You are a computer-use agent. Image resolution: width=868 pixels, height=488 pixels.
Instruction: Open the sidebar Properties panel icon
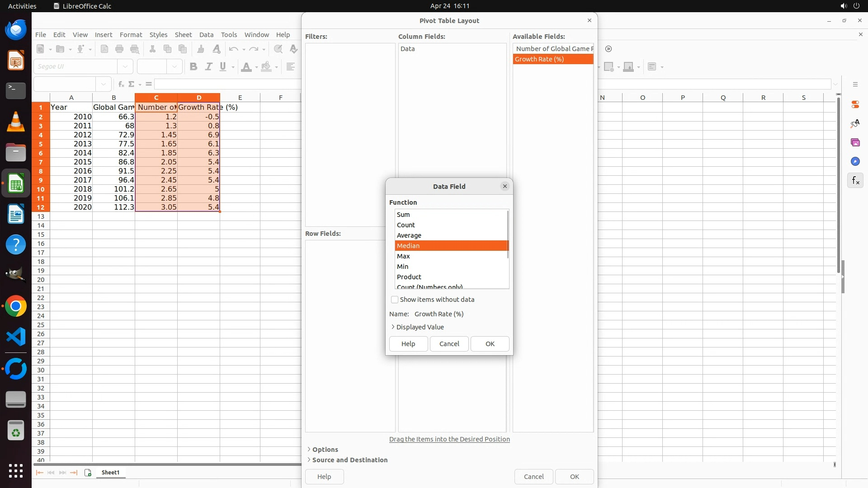click(855, 104)
